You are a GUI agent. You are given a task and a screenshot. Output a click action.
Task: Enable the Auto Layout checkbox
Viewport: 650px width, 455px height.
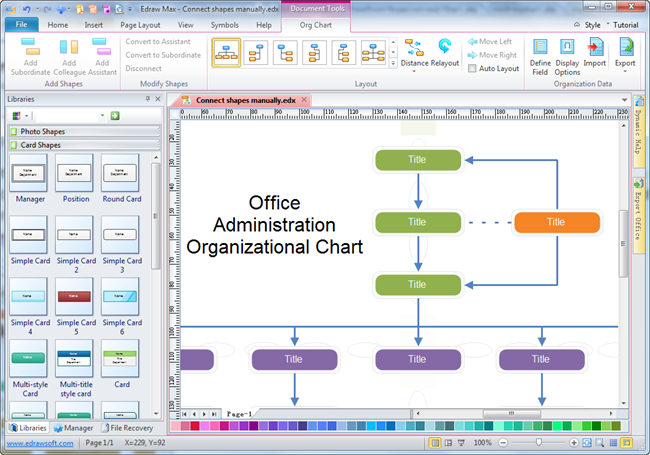472,68
